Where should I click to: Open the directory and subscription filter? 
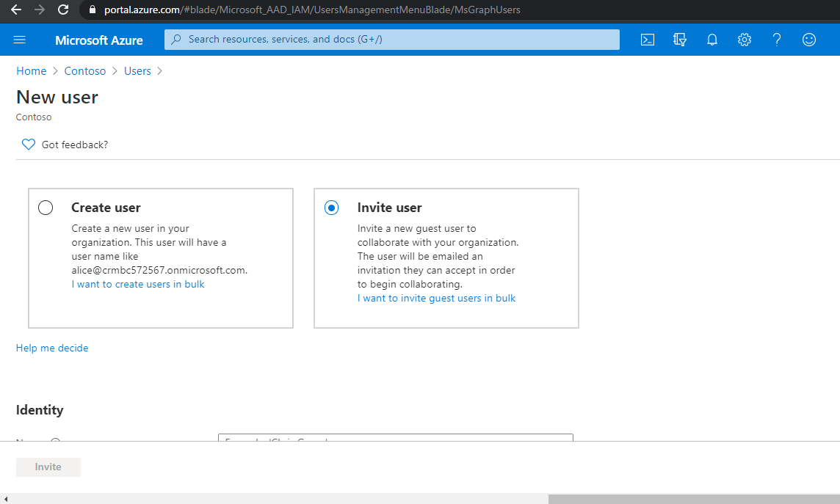(x=679, y=40)
